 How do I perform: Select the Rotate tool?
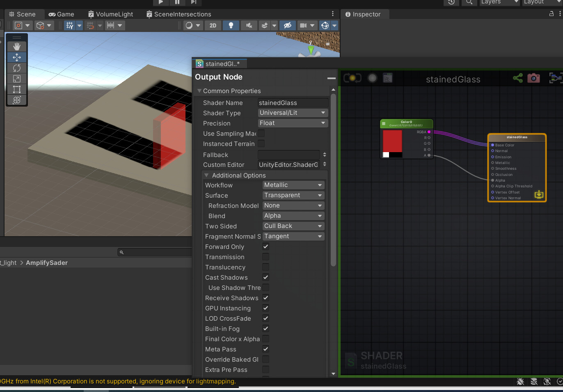17,68
